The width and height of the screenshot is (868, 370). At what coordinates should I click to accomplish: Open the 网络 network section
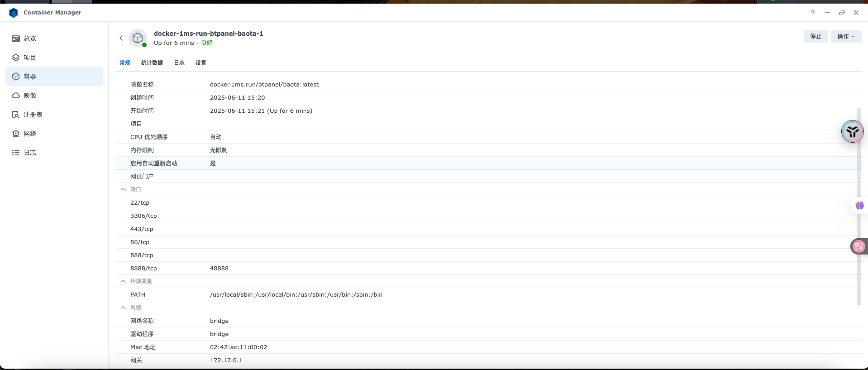point(54,134)
